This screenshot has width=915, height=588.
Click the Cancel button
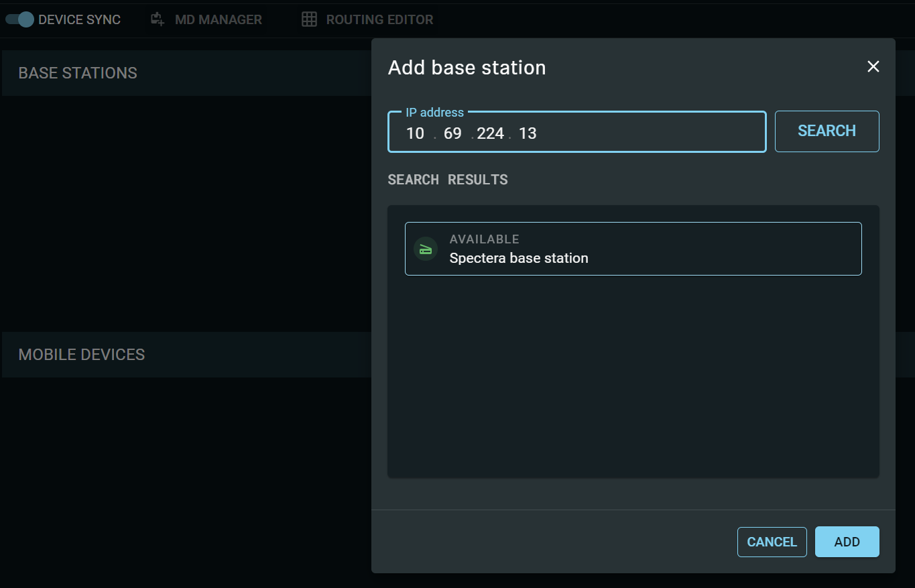(x=772, y=542)
